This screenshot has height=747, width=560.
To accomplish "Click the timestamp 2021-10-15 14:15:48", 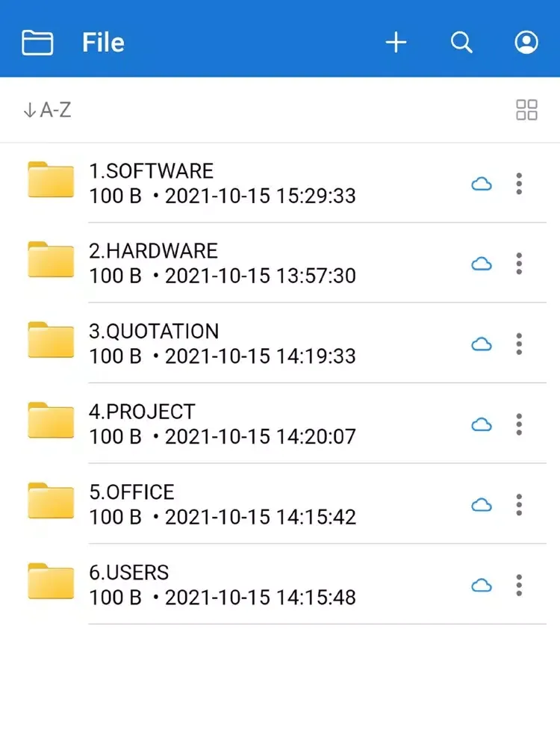I will click(261, 598).
